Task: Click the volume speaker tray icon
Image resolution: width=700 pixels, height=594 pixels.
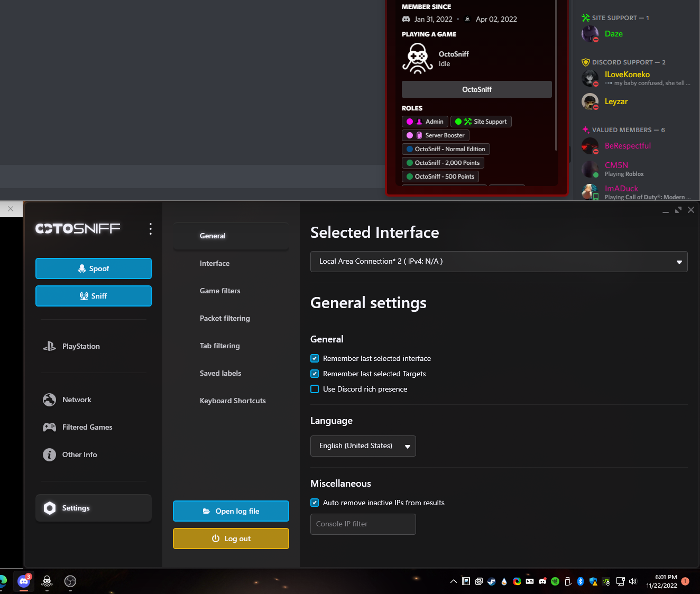Action: (x=633, y=581)
